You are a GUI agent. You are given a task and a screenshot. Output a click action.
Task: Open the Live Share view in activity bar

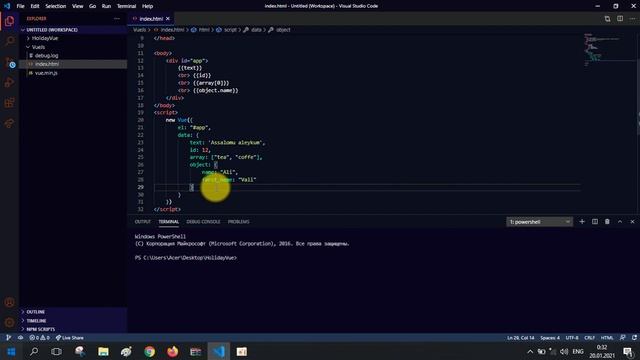click(x=9, y=123)
